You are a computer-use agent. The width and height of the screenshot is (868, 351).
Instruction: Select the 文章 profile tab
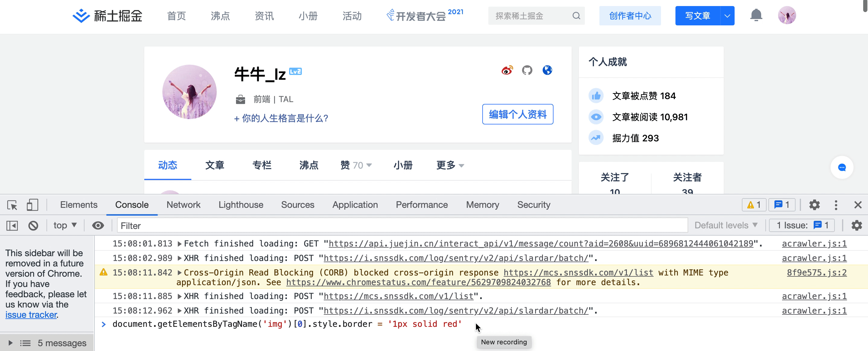click(x=215, y=165)
